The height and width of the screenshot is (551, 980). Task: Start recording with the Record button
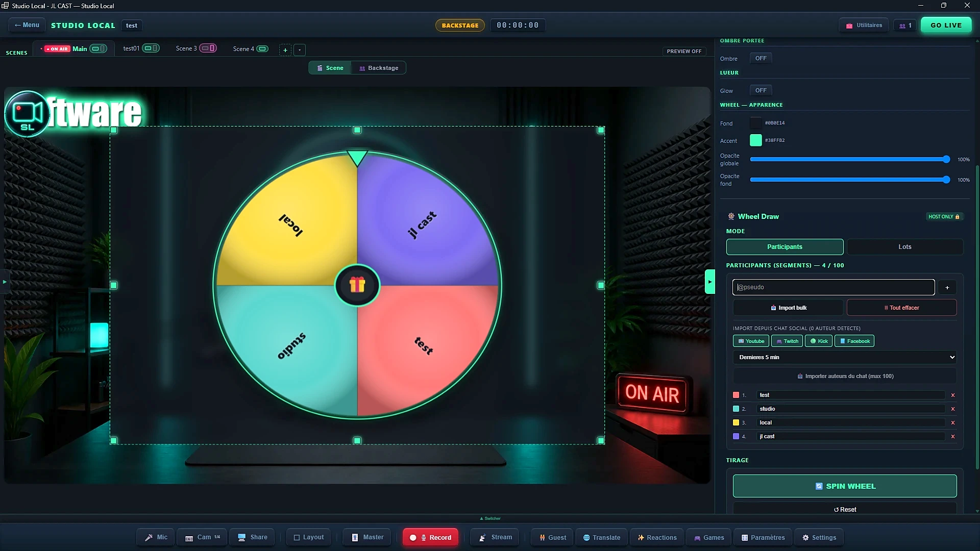[430, 537]
